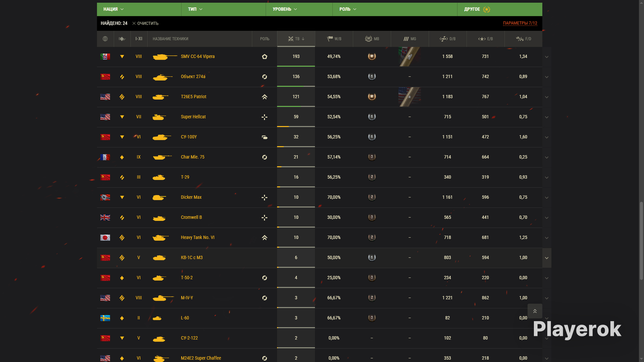Click the page vertical scrollbar
The height and width of the screenshot is (362, 644).
click(x=641, y=241)
